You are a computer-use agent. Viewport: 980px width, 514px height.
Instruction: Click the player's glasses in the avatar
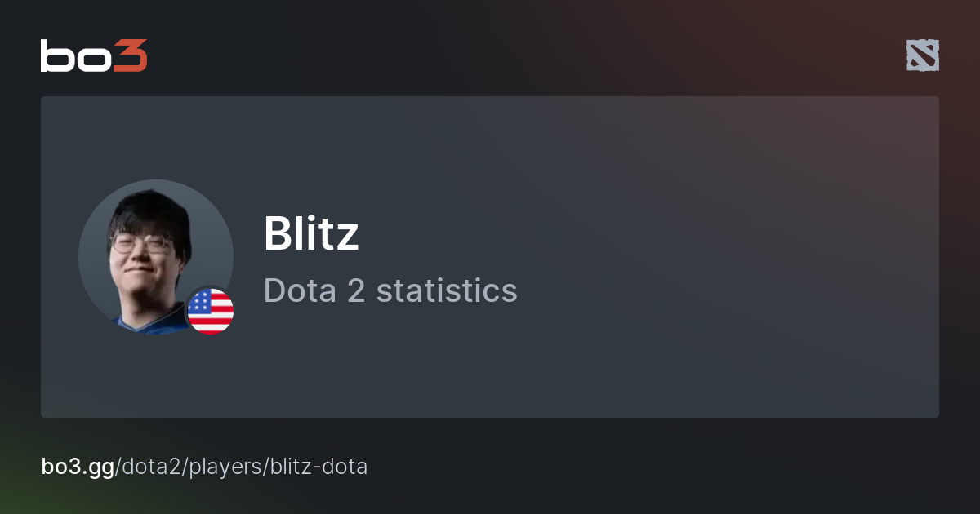click(140, 242)
